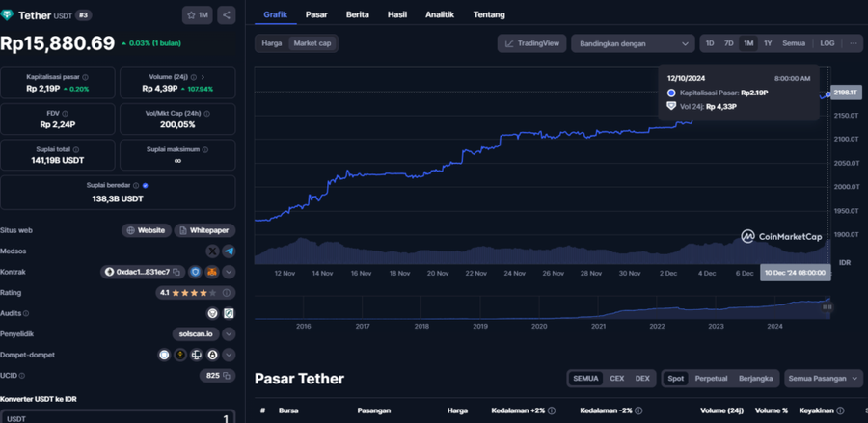Viewport: 868px width, 423px height.
Task: Switch chart to Market cap view
Action: pyautogui.click(x=312, y=43)
